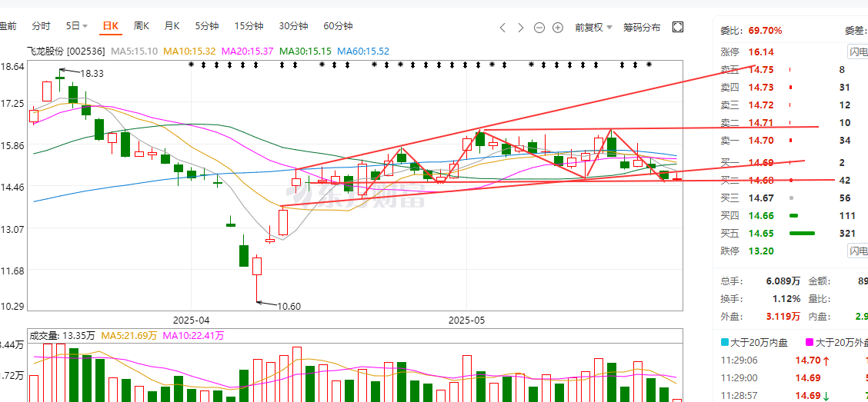Click the MA30:15.15 indicator label
The height and width of the screenshot is (402, 868).
[x=305, y=51]
